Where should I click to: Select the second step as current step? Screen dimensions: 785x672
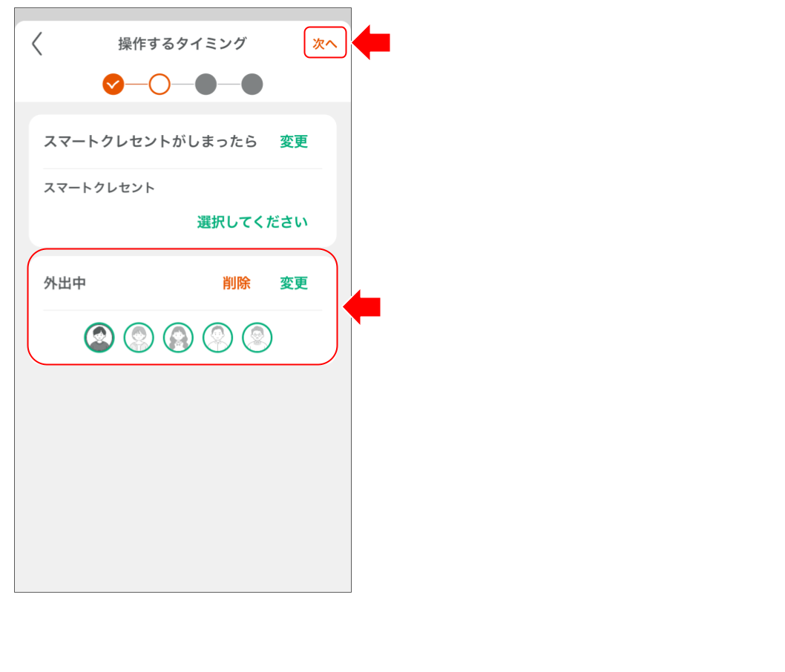[x=159, y=85]
